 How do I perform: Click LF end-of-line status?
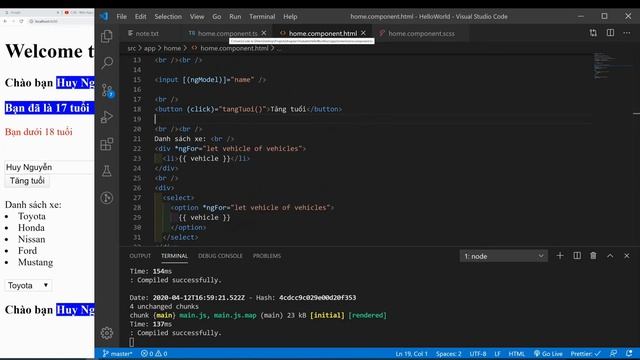(498, 353)
